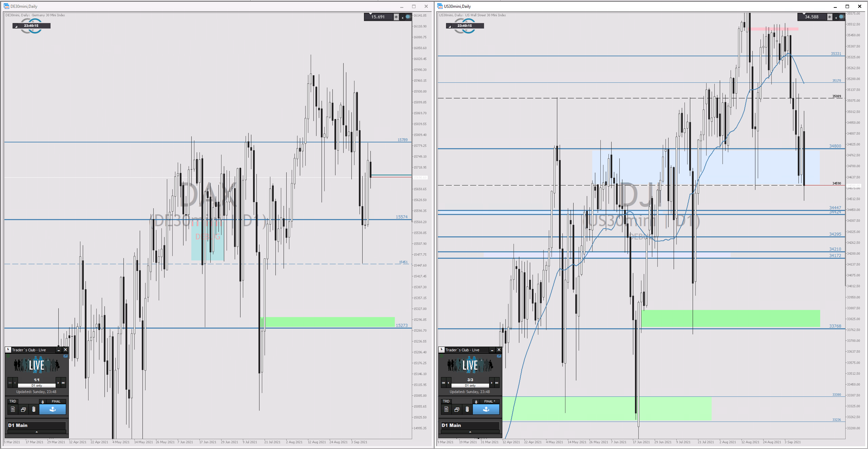Click the LIVE banner image in DE30mini panel
The image size is (868, 449).
(x=37, y=365)
